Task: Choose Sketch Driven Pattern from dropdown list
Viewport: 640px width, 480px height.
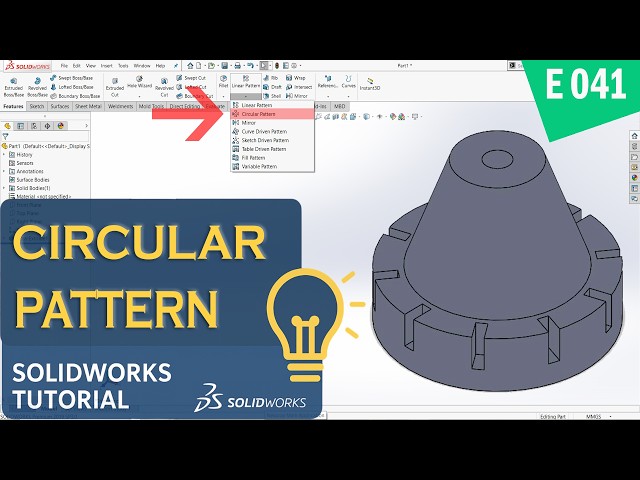Action: pyautogui.click(x=272, y=140)
